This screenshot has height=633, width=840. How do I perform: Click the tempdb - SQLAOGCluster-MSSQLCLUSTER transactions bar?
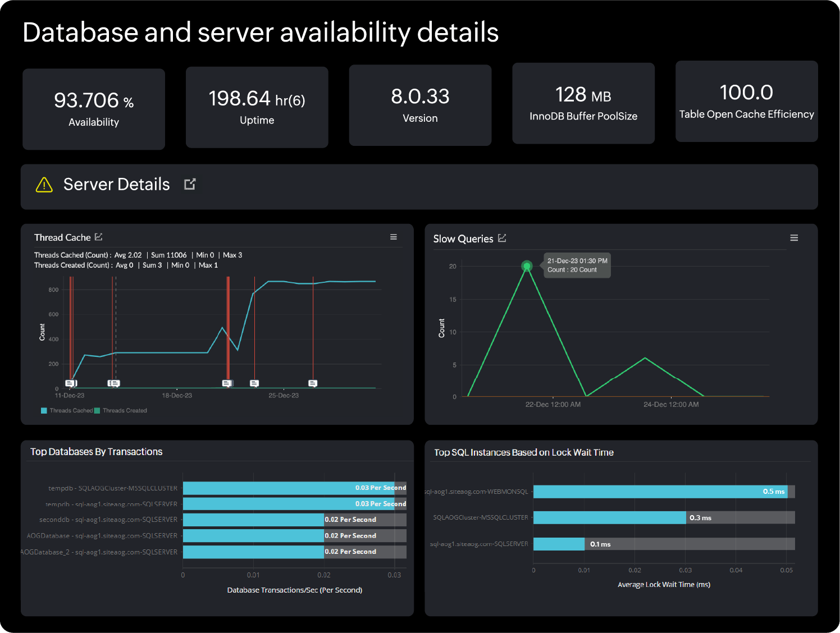click(289, 488)
